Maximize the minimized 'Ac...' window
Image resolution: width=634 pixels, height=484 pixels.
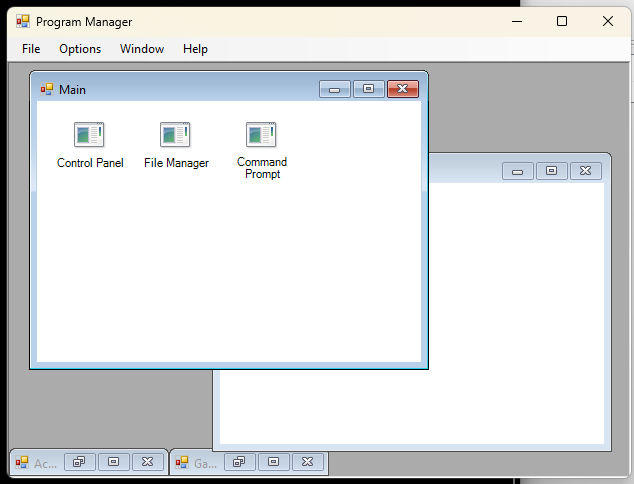(x=114, y=462)
